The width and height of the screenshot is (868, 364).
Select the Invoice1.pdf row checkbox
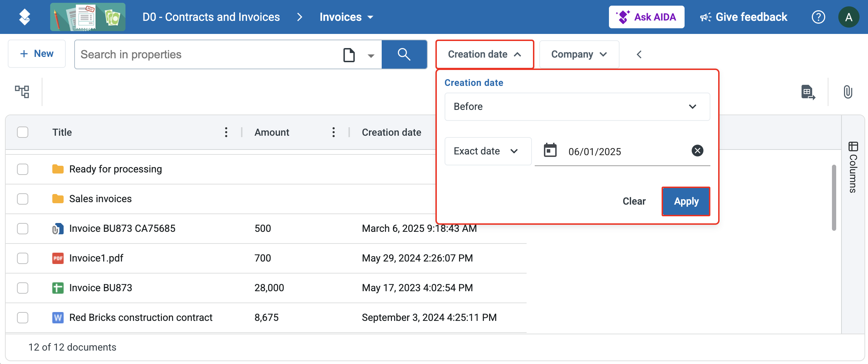pos(23,258)
